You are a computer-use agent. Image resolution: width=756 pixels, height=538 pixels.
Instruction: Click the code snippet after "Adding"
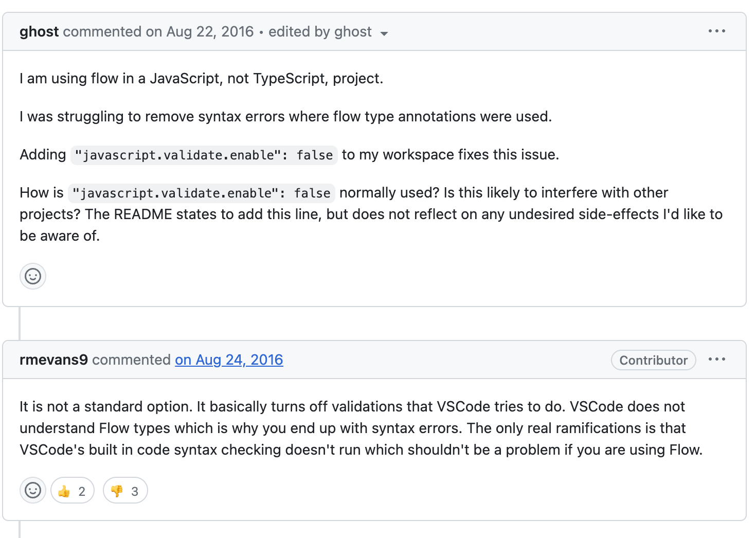coord(204,155)
